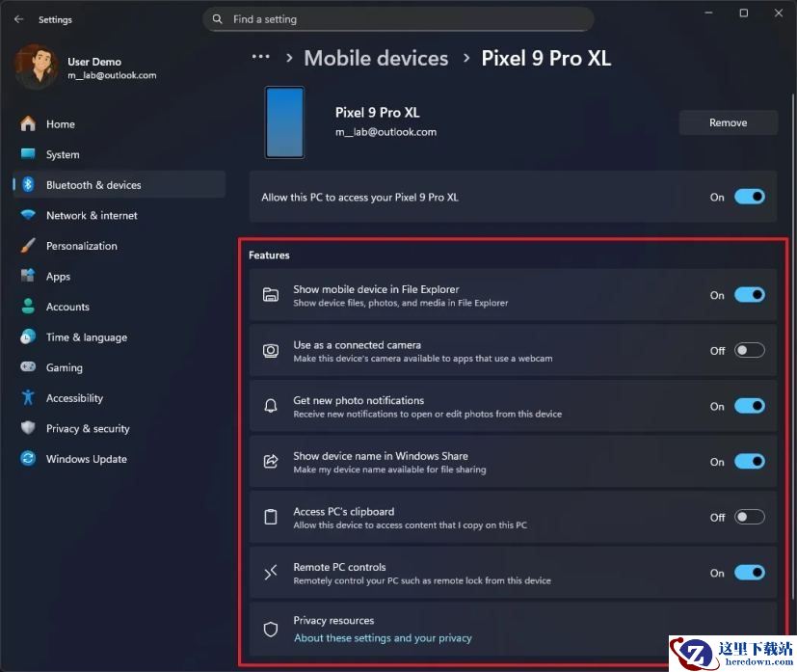Screen dimensions: 797x672
Task: Click the search magnifier icon
Action: click(x=217, y=19)
